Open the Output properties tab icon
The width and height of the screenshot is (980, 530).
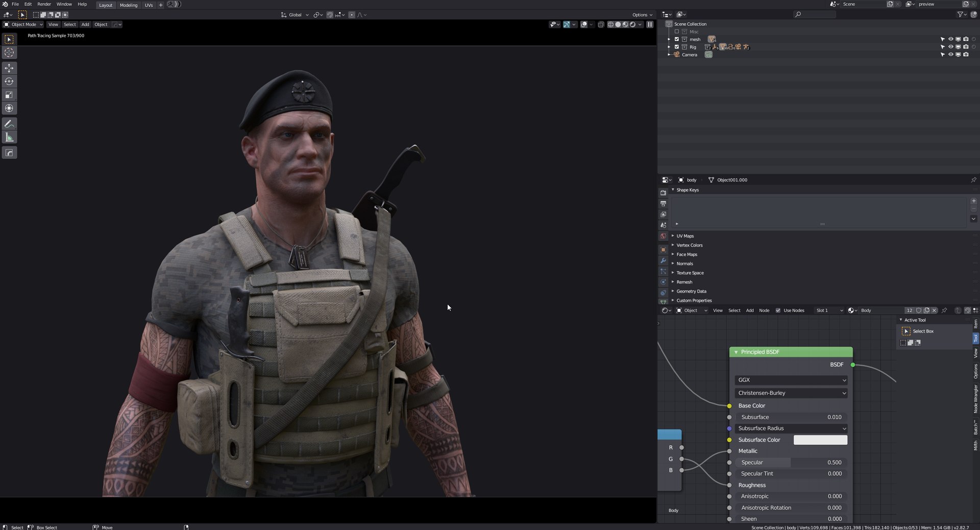pyautogui.click(x=663, y=204)
